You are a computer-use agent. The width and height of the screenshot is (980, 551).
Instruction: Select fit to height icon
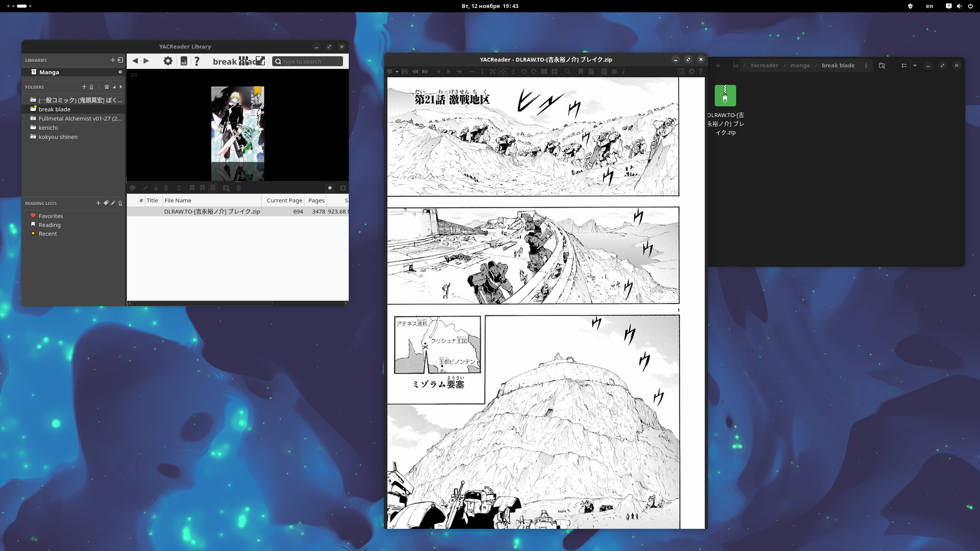[x=482, y=72]
